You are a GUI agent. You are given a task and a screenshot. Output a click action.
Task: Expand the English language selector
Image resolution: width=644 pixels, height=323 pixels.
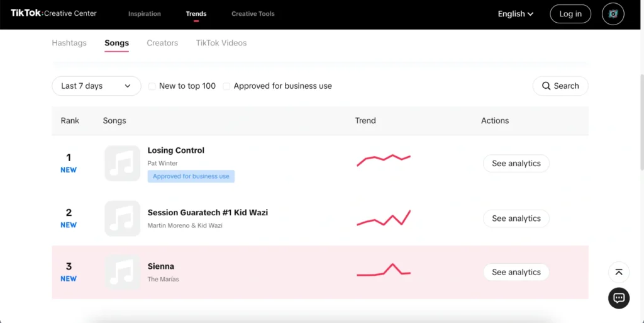(516, 14)
